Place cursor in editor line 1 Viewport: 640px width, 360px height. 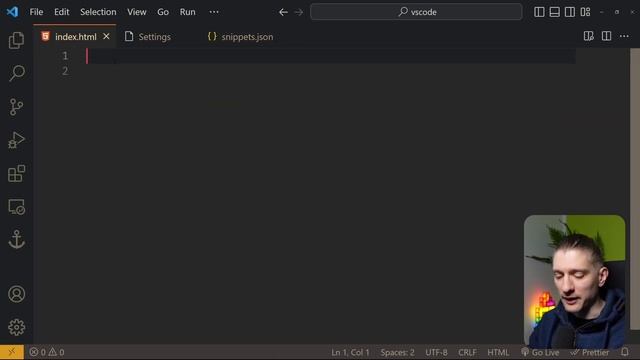(331, 56)
